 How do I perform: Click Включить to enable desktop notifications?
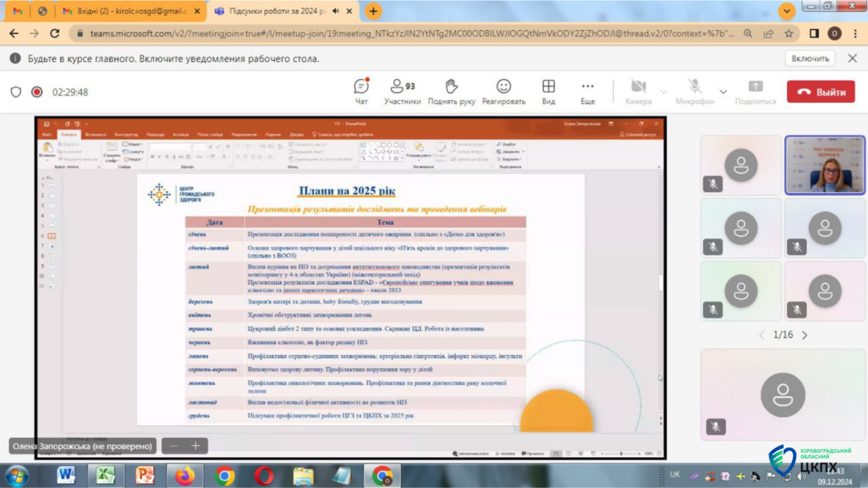[810, 59]
